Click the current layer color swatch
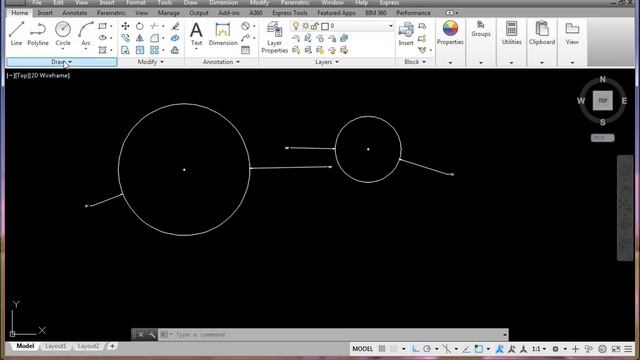Image resolution: width=640 pixels, height=360 pixels. tap(325, 26)
